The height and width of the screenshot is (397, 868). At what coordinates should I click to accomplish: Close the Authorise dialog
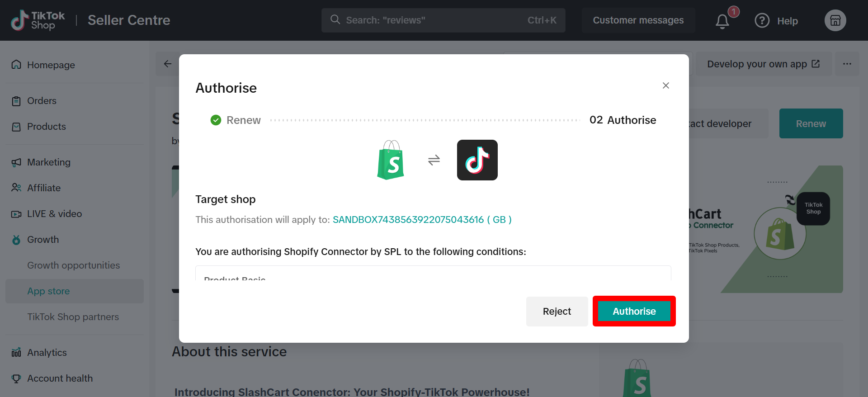coord(665,85)
